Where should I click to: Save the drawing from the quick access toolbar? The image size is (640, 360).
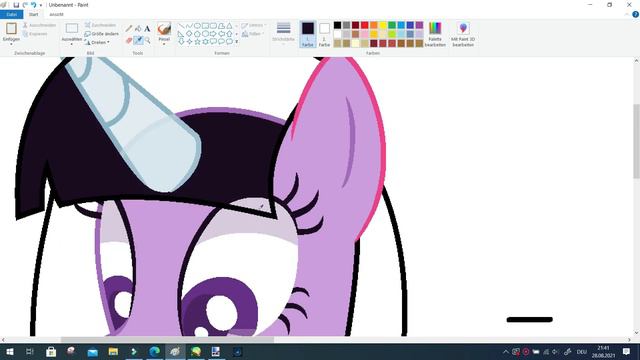(x=16, y=5)
